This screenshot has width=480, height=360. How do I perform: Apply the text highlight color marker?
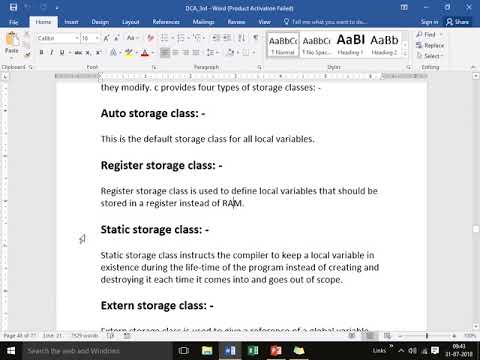pyautogui.click(x=128, y=53)
